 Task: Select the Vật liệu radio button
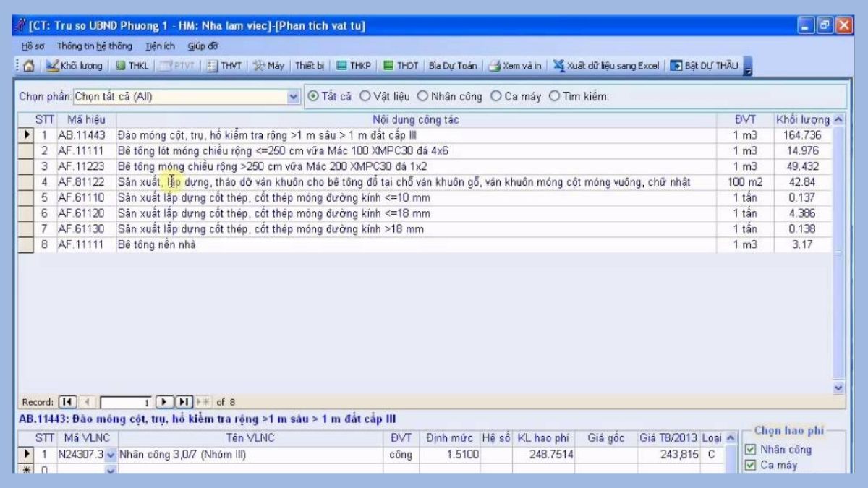365,96
